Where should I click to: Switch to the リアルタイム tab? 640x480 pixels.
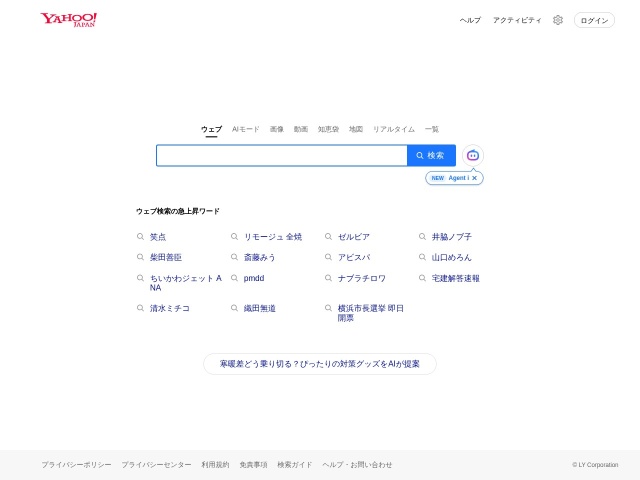pos(394,129)
